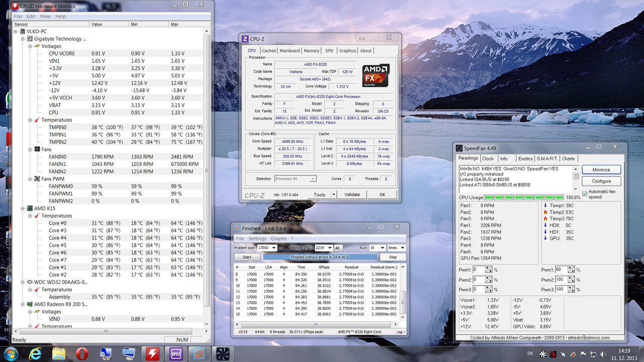Screen dimensions: 644x362
Task: Click the CPU-Z title bar icon
Action: coord(245,39)
